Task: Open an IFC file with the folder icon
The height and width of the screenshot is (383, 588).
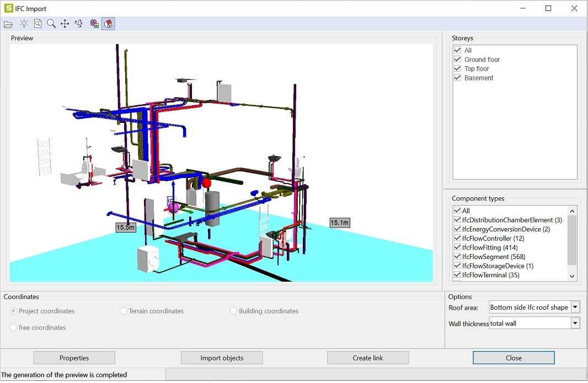Action: click(x=8, y=24)
